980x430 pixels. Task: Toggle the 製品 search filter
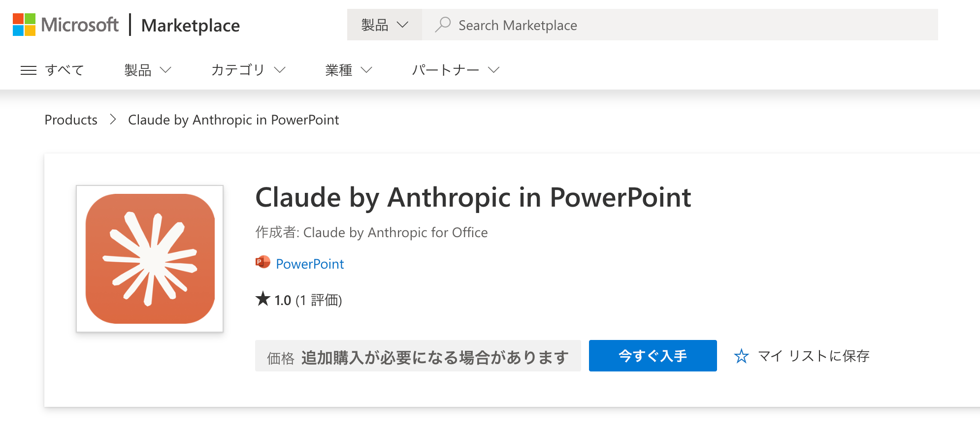[385, 25]
